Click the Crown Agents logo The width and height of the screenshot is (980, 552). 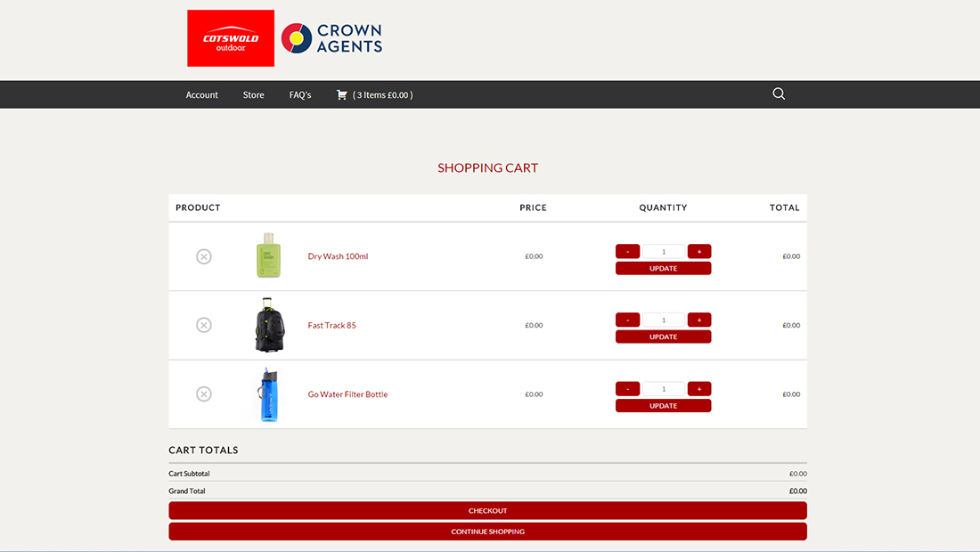coord(331,37)
